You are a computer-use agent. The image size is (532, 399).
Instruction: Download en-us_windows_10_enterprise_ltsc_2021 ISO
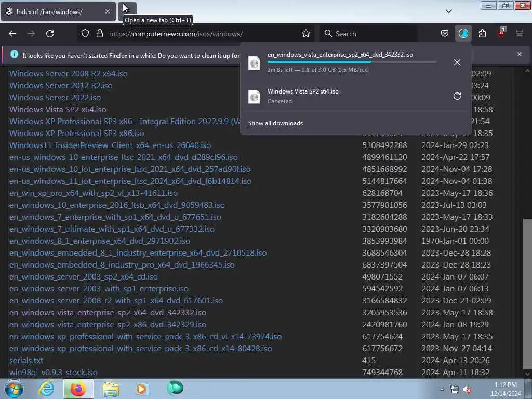(x=124, y=157)
